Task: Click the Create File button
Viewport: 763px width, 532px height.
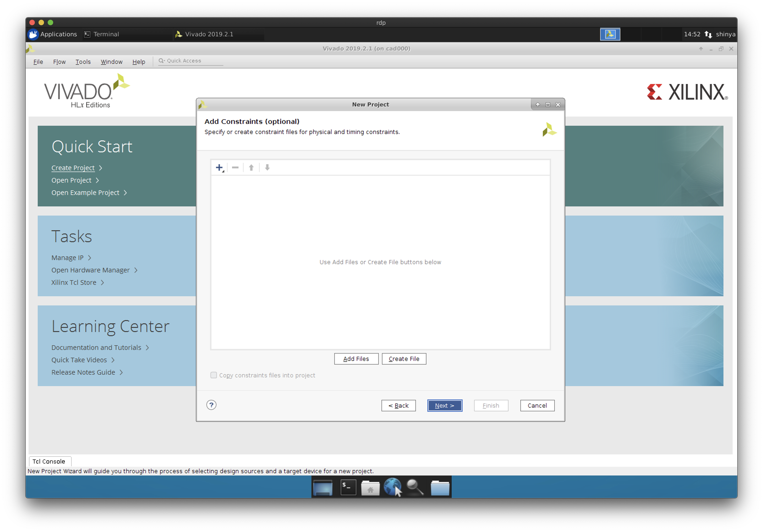Action: [404, 359]
